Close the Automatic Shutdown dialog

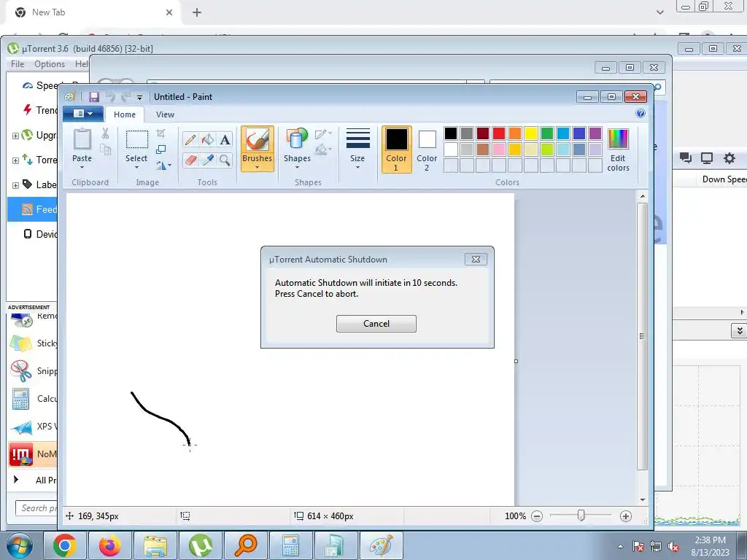[x=476, y=259]
